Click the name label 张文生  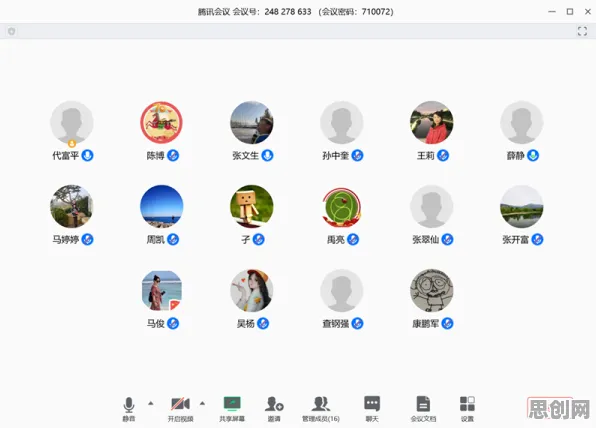click(246, 155)
